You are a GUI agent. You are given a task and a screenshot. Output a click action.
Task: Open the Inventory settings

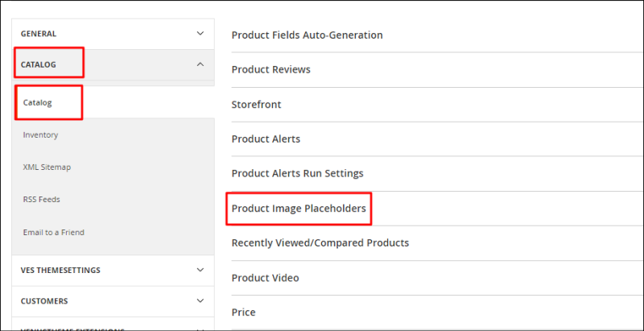(x=40, y=134)
